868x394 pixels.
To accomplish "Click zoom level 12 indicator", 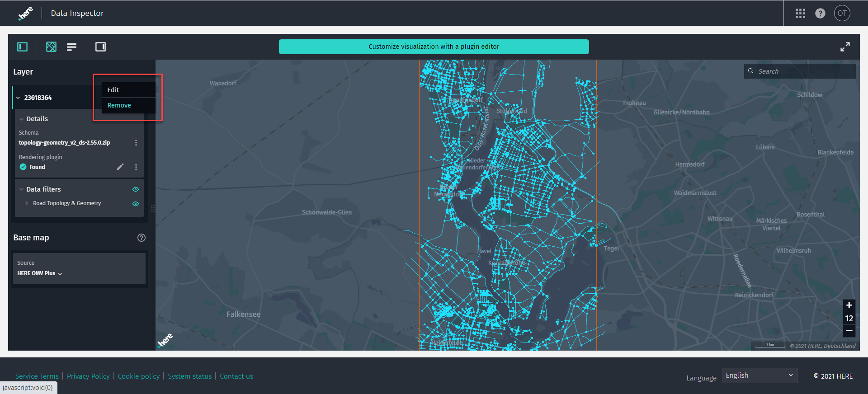I will coord(849,318).
